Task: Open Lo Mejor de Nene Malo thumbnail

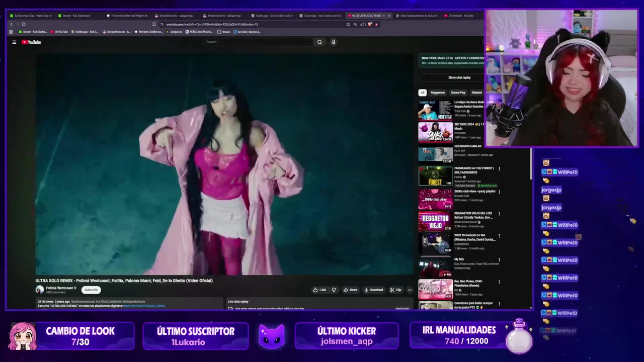Action: [436, 110]
